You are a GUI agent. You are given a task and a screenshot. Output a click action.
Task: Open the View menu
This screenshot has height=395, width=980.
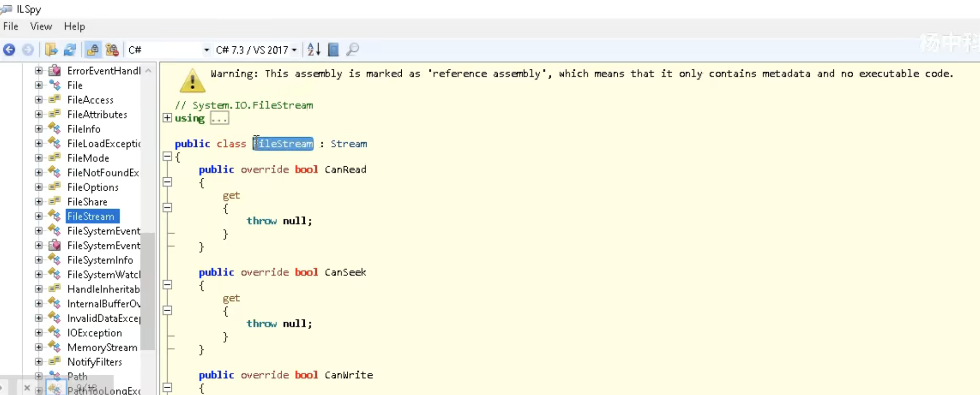(41, 26)
